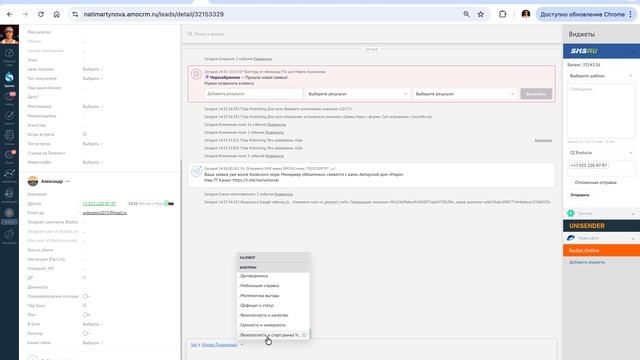The height and width of the screenshot is (360, 640).
Task: Go back in Chrome history
Action: (10, 14)
